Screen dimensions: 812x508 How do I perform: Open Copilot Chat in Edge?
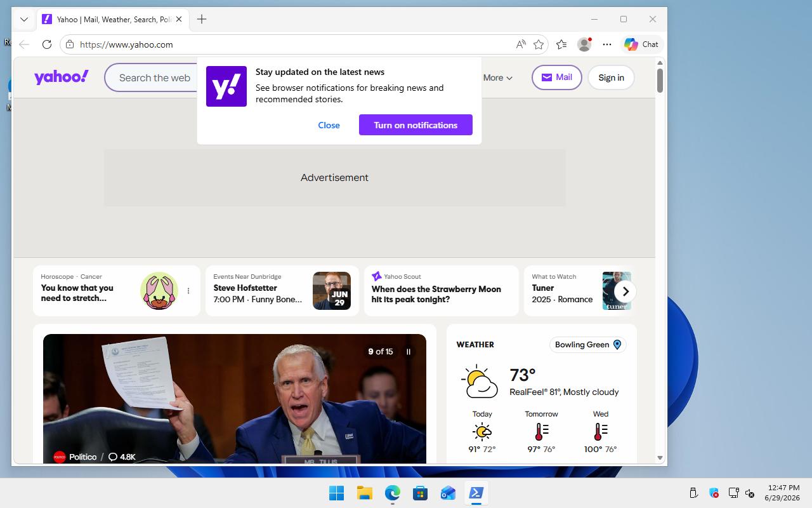(641, 44)
